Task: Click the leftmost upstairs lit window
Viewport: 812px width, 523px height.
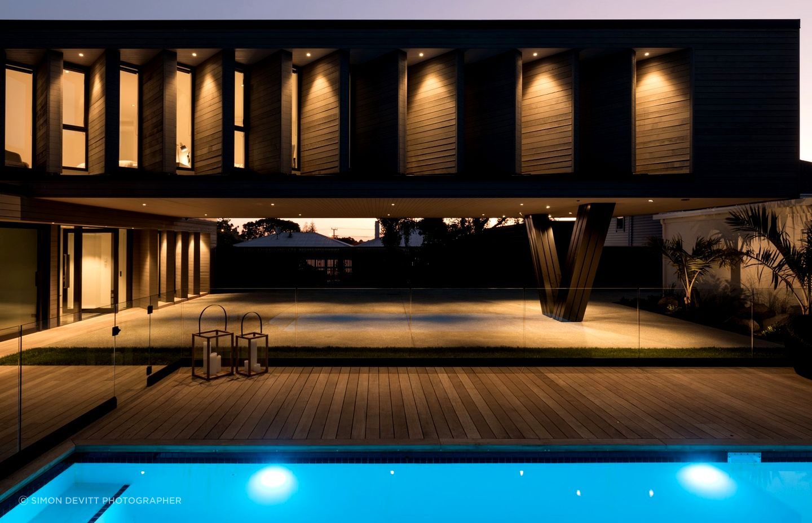Action: [19, 117]
